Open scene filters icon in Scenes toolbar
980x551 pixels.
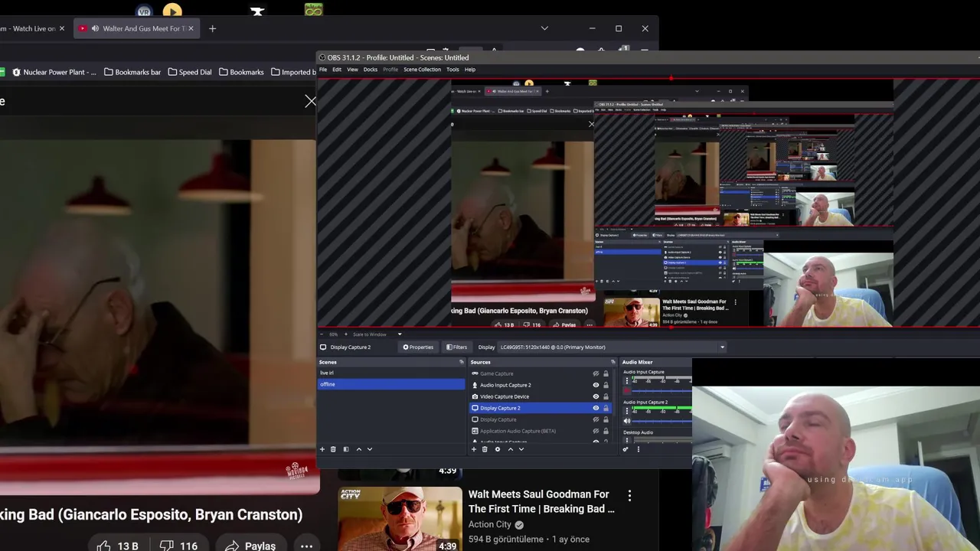[x=345, y=449]
